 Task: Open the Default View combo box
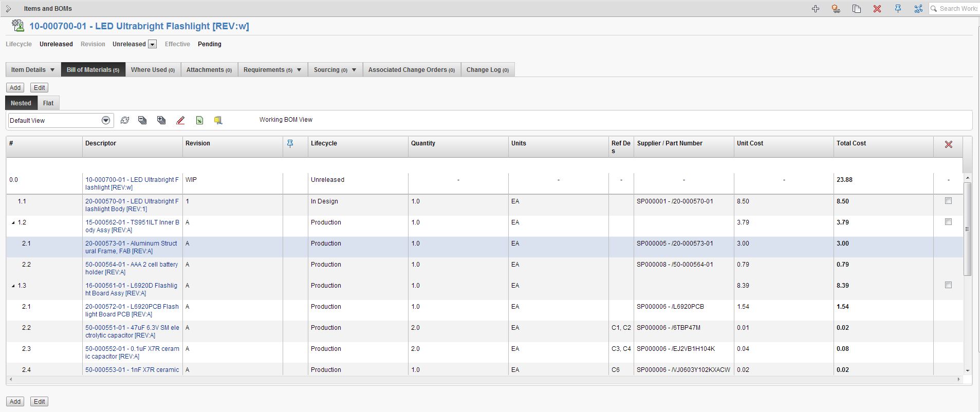click(x=61, y=120)
